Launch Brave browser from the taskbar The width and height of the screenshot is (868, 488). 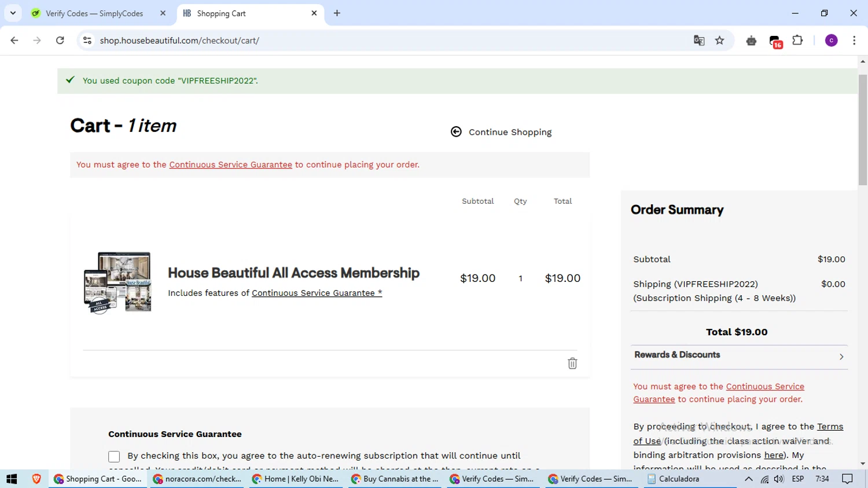point(36,479)
